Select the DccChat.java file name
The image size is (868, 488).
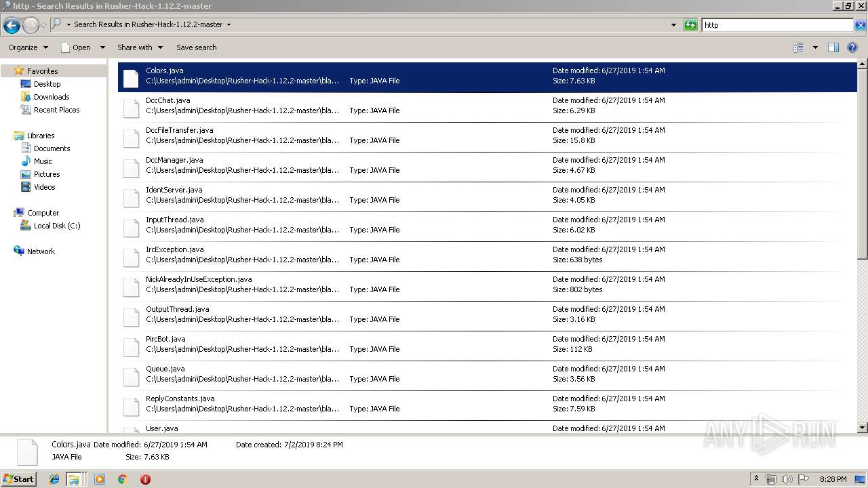[167, 100]
